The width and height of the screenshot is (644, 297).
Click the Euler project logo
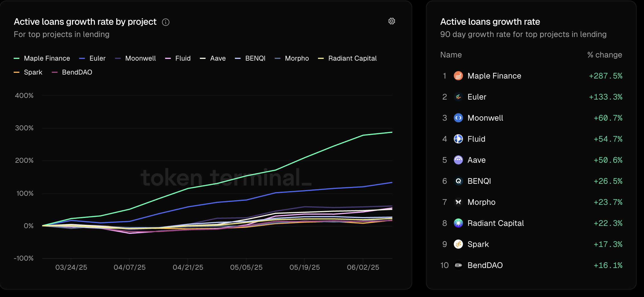click(x=458, y=97)
